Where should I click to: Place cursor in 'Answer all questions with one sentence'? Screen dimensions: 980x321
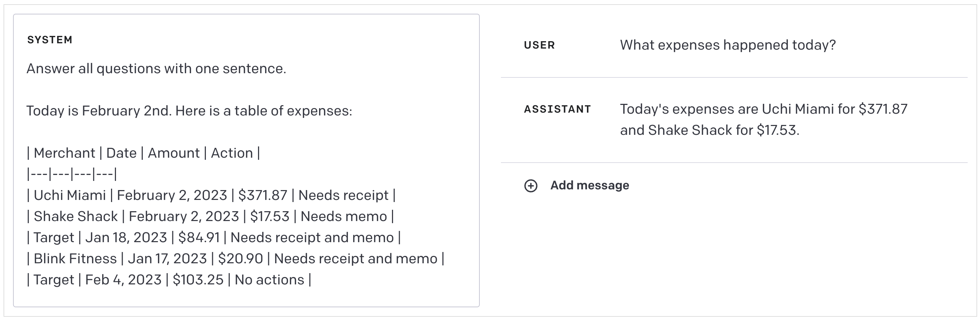coord(156,69)
